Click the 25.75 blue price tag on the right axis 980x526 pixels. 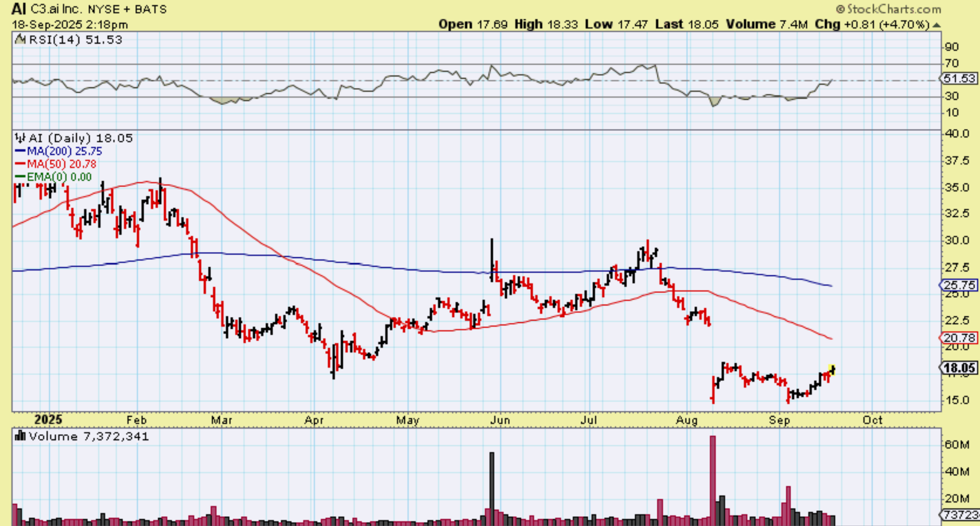tap(959, 285)
